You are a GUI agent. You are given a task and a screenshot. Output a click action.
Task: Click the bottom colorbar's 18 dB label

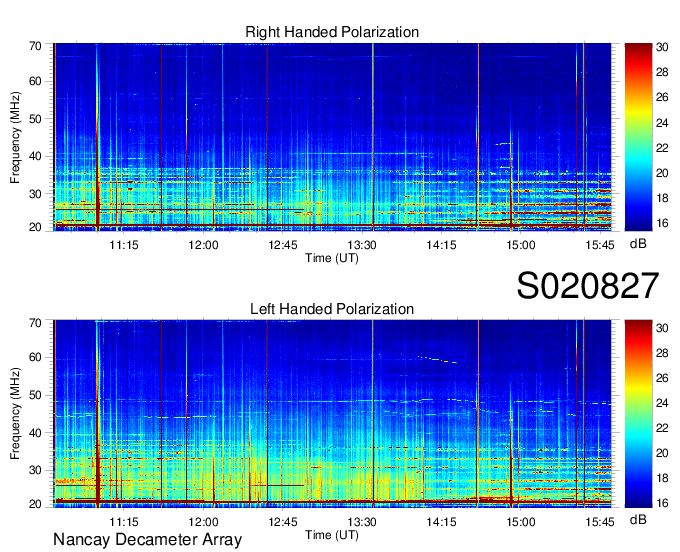[662, 478]
